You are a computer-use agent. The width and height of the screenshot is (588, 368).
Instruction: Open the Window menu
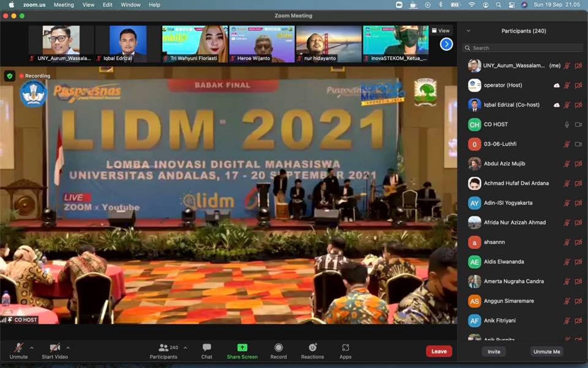130,5
